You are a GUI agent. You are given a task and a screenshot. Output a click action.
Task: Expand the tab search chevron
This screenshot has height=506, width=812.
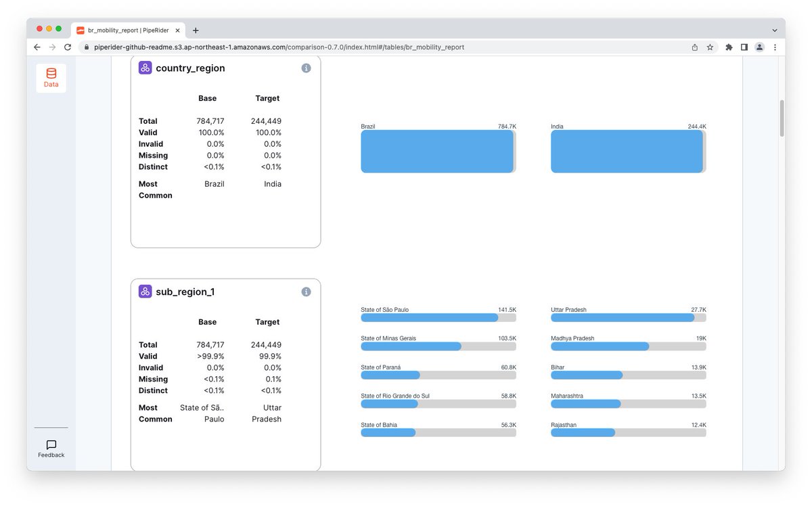(775, 30)
